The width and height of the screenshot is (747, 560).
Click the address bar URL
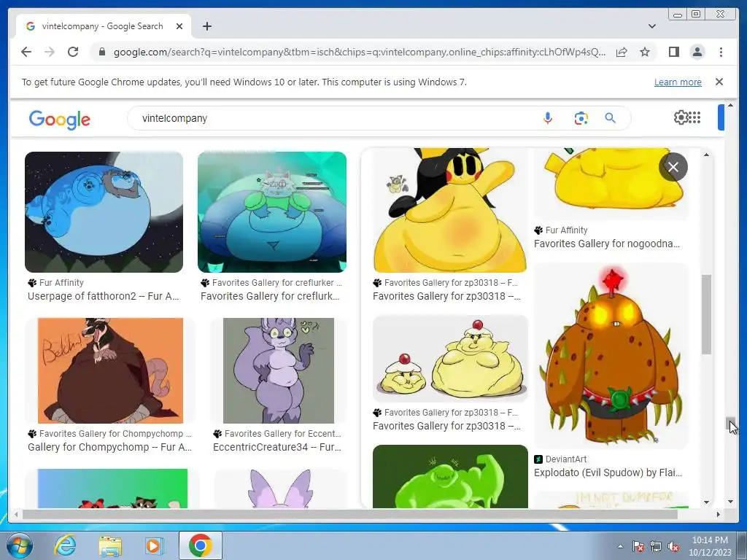tap(360, 52)
